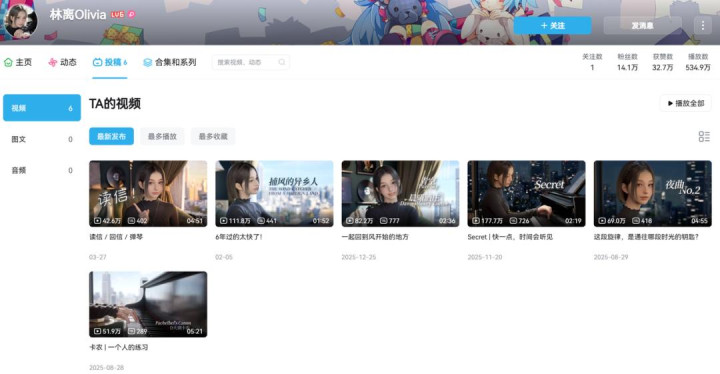Select 图文 category in sidebar
Viewport: 720px width, 374px height.
pyautogui.click(x=42, y=139)
